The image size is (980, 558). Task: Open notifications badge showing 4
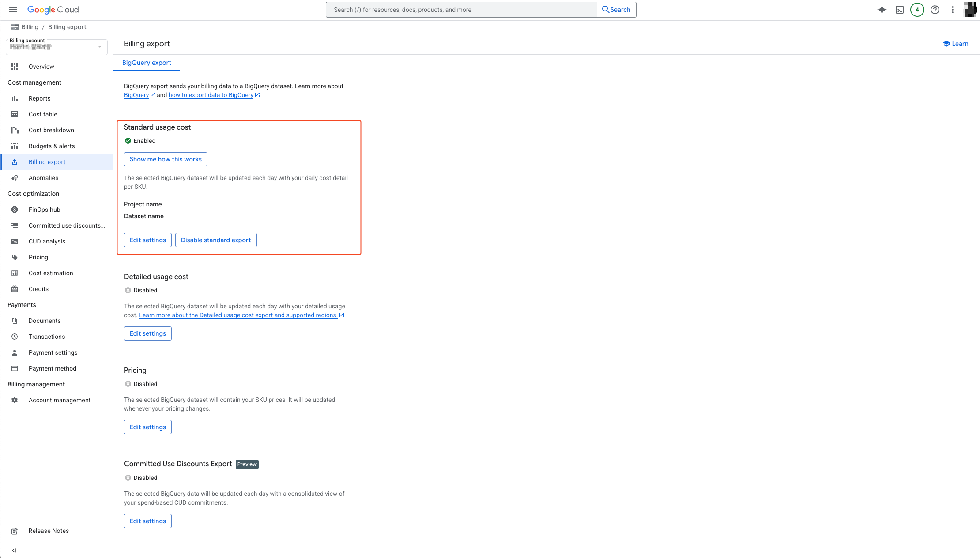917,10
